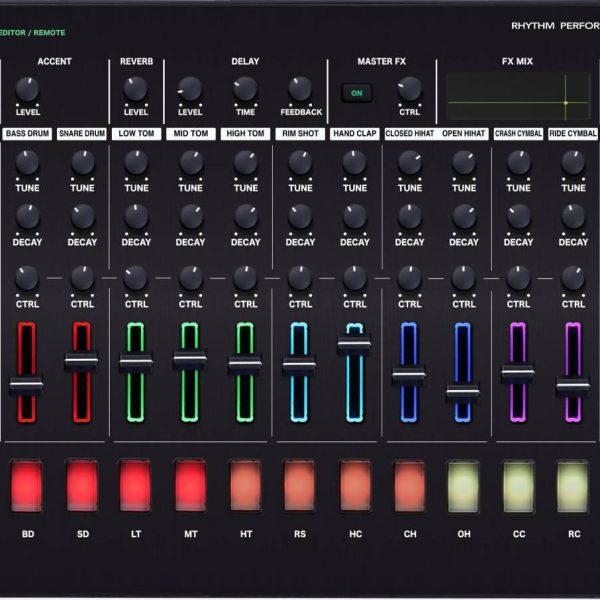The height and width of the screenshot is (600, 600).
Task: Click the cyan Rim Shot level fader
Action: coord(299,364)
